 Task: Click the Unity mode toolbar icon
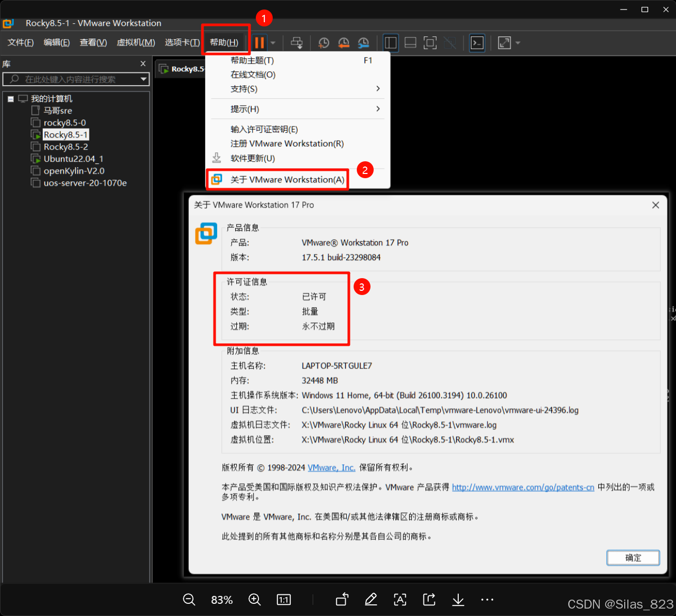click(x=450, y=43)
